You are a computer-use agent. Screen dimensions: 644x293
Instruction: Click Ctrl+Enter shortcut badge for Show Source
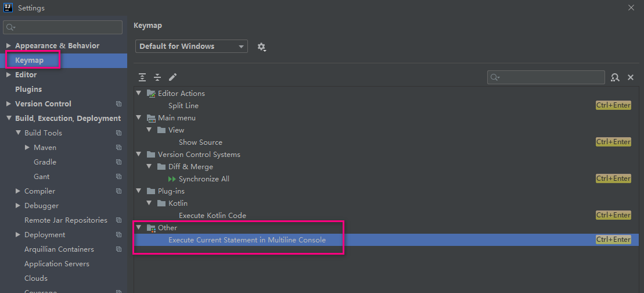613,142
